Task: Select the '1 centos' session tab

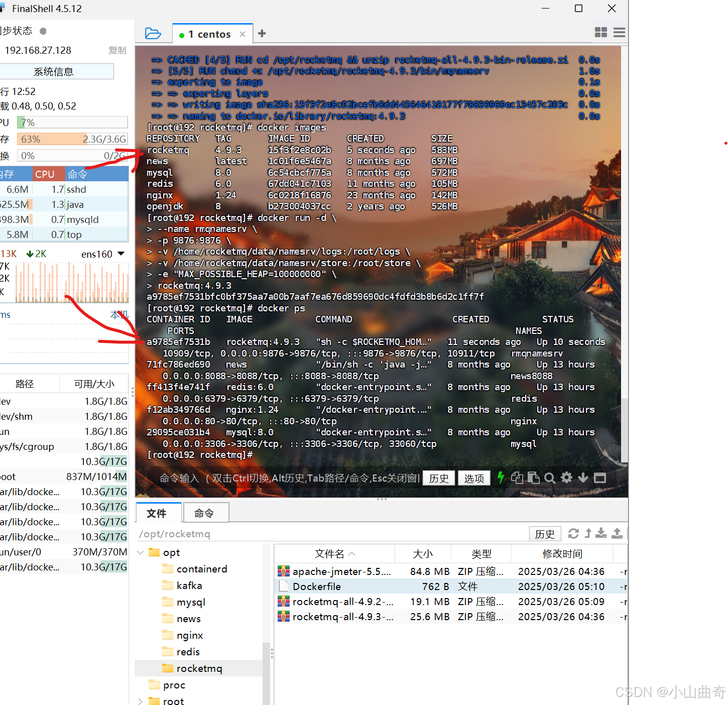Action: point(213,34)
